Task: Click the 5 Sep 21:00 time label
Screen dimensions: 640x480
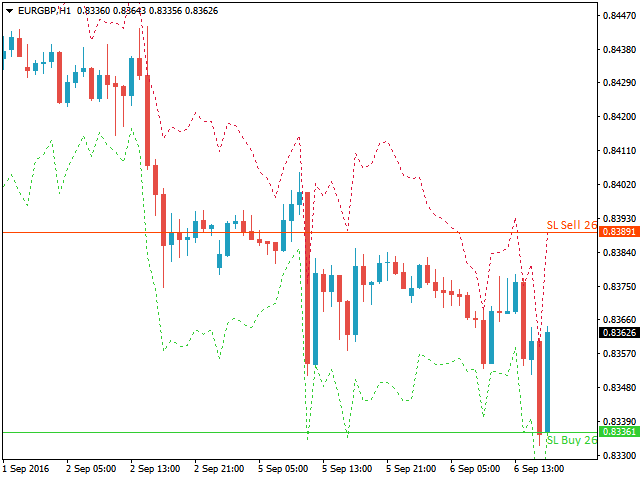Action: click(x=411, y=469)
